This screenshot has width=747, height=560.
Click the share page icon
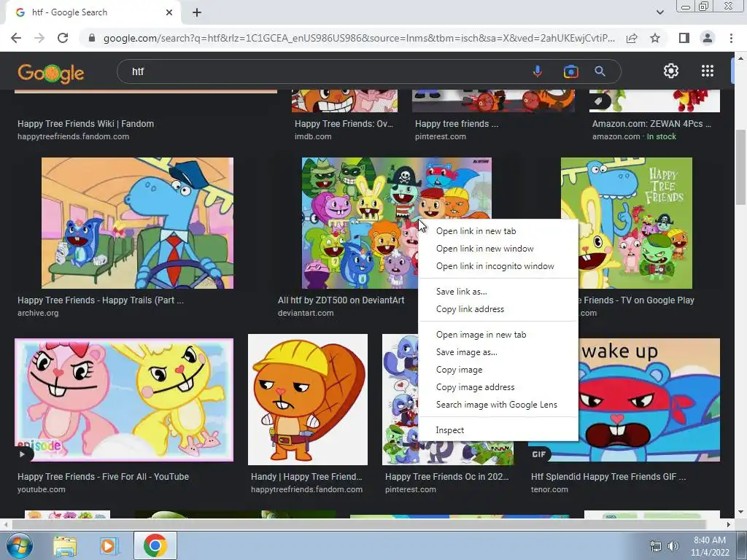click(632, 38)
